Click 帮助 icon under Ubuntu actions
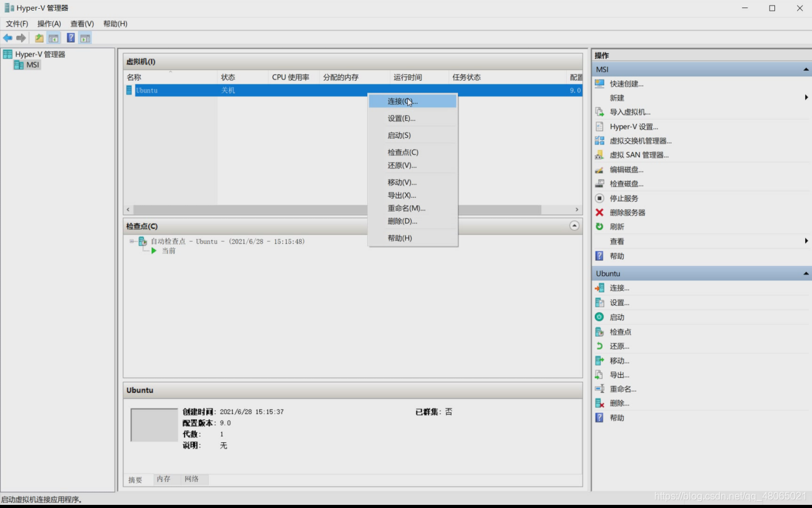Image resolution: width=812 pixels, height=508 pixels. (x=599, y=418)
